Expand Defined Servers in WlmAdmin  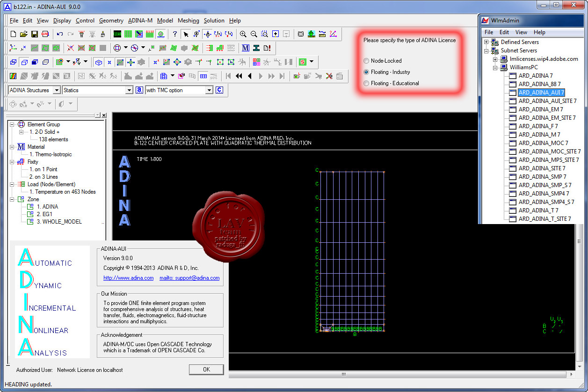coord(486,42)
